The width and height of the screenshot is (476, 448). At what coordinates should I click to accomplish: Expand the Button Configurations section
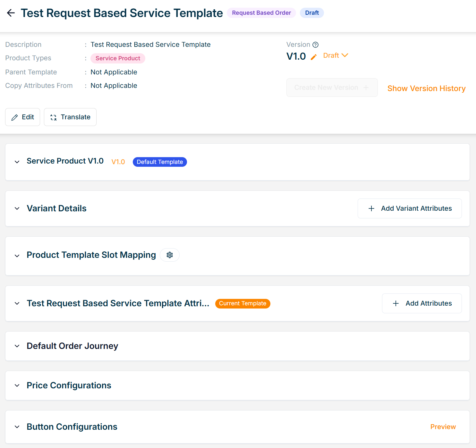(17, 427)
